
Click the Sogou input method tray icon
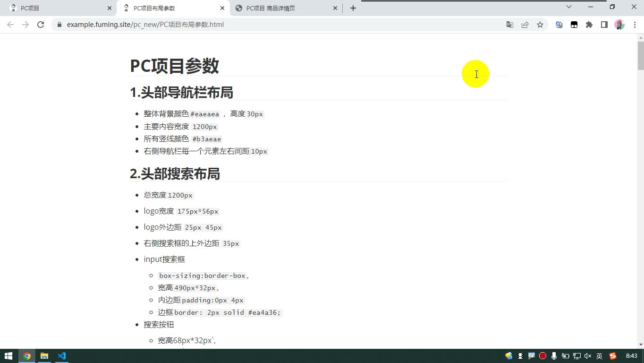(x=613, y=356)
